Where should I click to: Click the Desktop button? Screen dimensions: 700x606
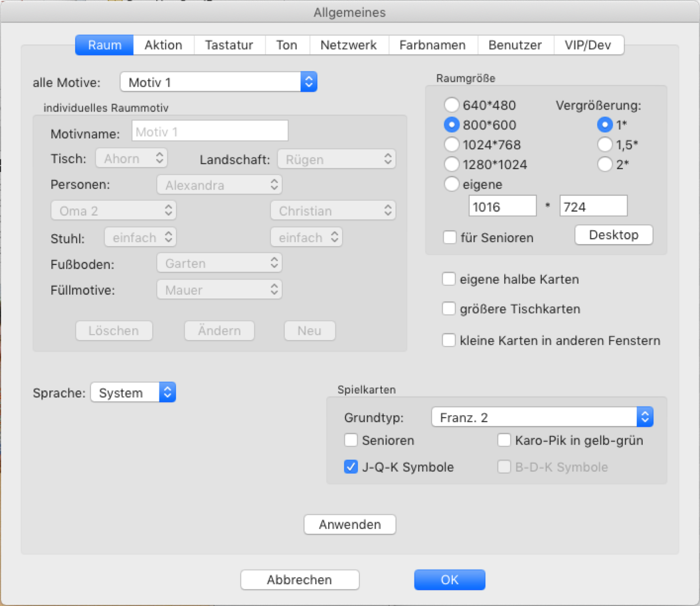click(x=613, y=235)
